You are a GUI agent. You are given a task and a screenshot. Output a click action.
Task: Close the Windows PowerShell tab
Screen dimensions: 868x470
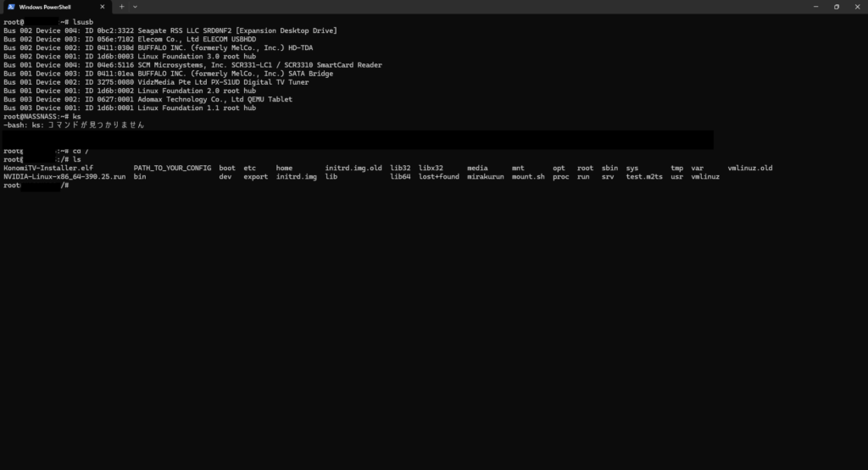pos(103,7)
